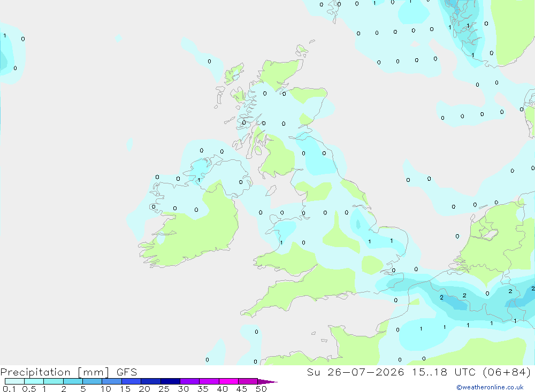Click the '50' legend label

[x=262, y=389]
